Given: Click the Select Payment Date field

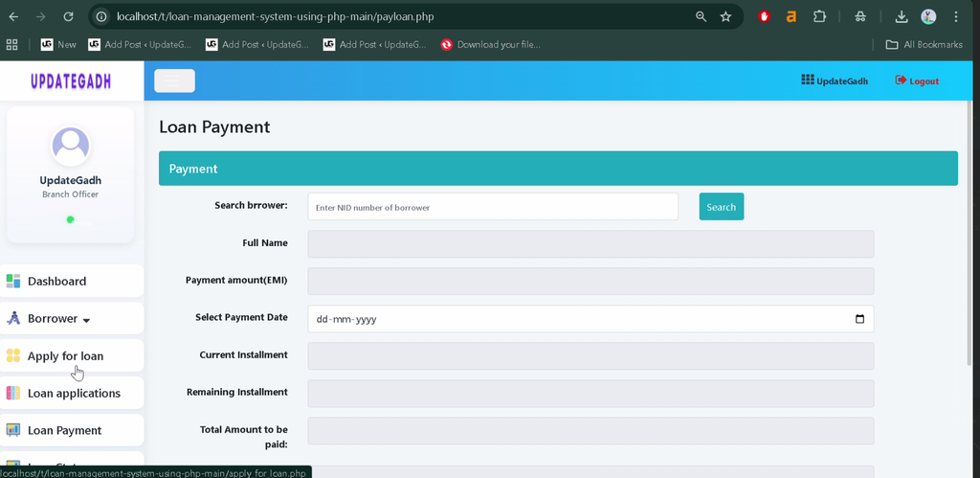Looking at the screenshot, I should (590, 319).
